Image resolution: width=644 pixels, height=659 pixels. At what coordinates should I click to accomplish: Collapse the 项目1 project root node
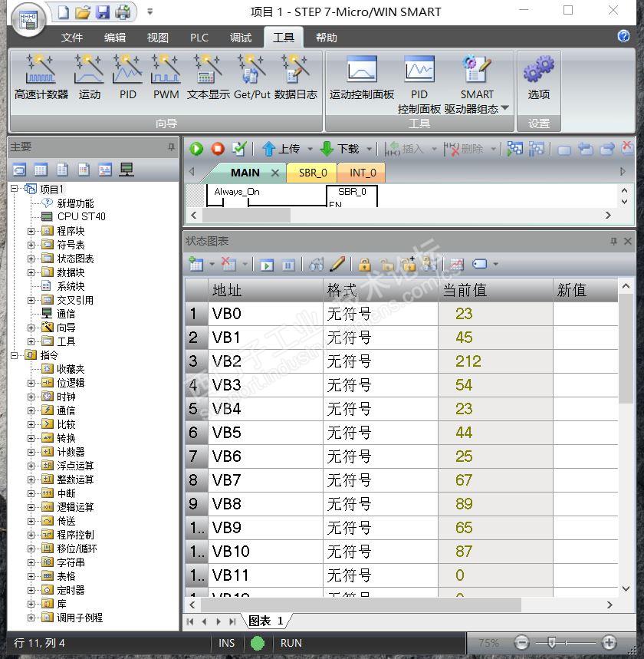pos(15,189)
